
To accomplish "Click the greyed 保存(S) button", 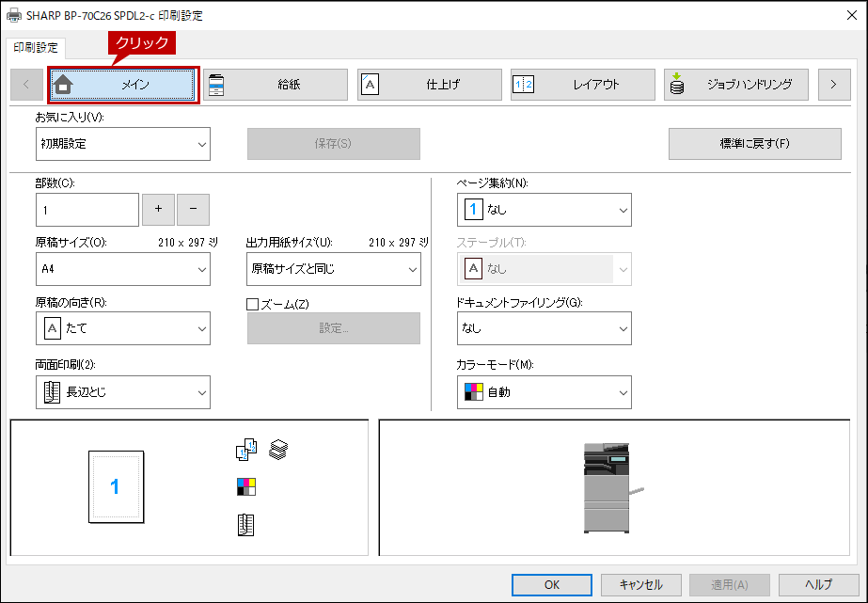I will click(x=333, y=144).
